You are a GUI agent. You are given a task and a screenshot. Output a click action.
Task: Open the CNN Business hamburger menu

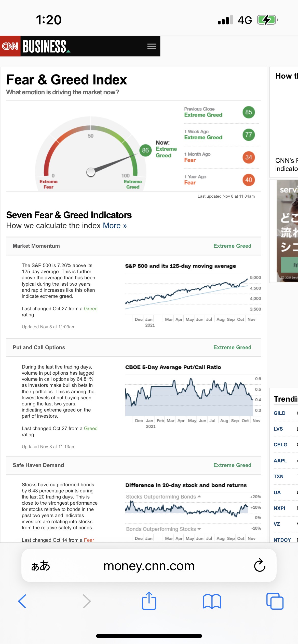[151, 46]
